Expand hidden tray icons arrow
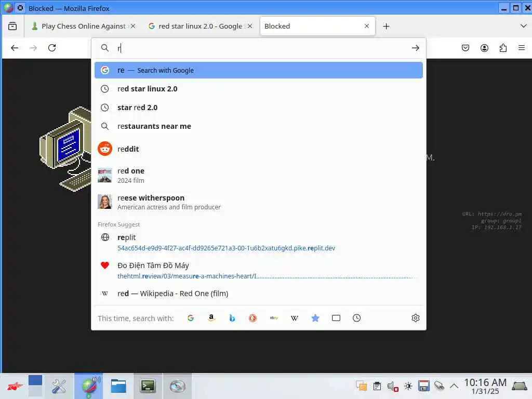532x399 pixels. click(454, 386)
